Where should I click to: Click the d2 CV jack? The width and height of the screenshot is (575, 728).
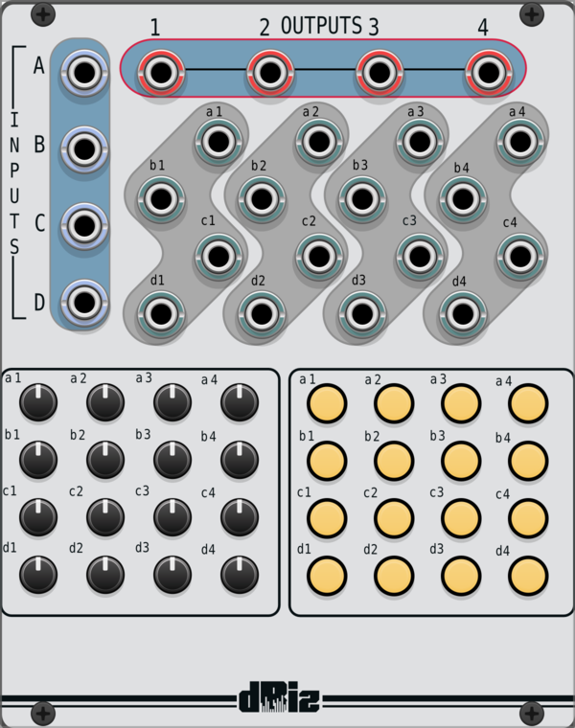[x=262, y=314]
